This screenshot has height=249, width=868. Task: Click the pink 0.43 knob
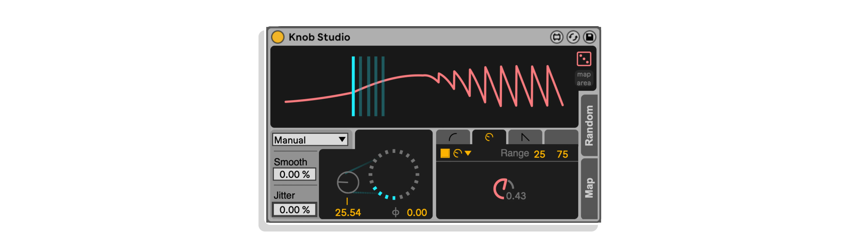point(503,189)
